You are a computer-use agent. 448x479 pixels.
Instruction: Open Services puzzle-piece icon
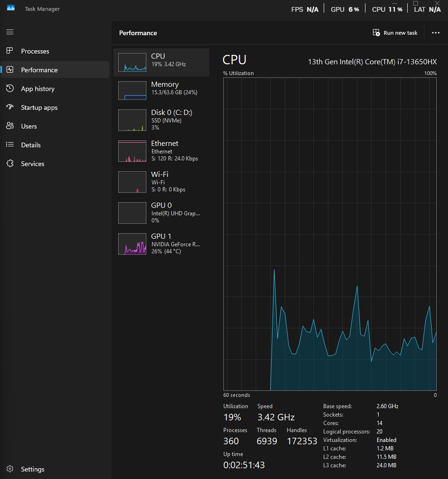[10, 163]
